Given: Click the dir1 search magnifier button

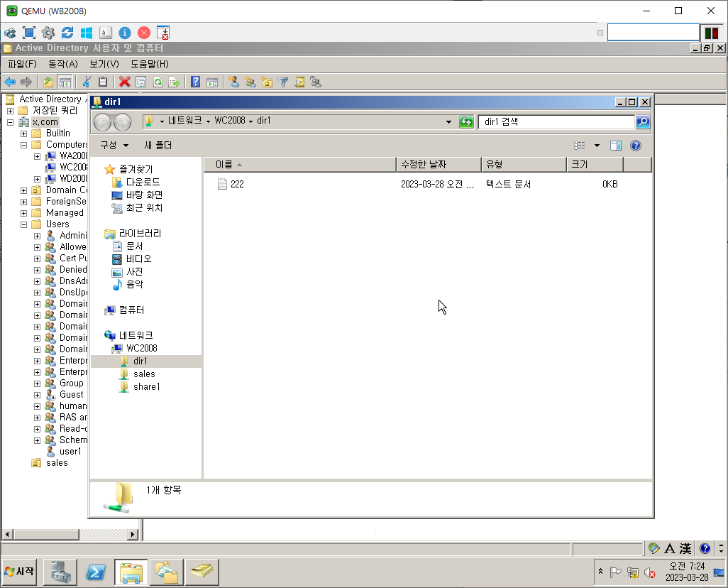Looking at the screenshot, I should [643, 121].
